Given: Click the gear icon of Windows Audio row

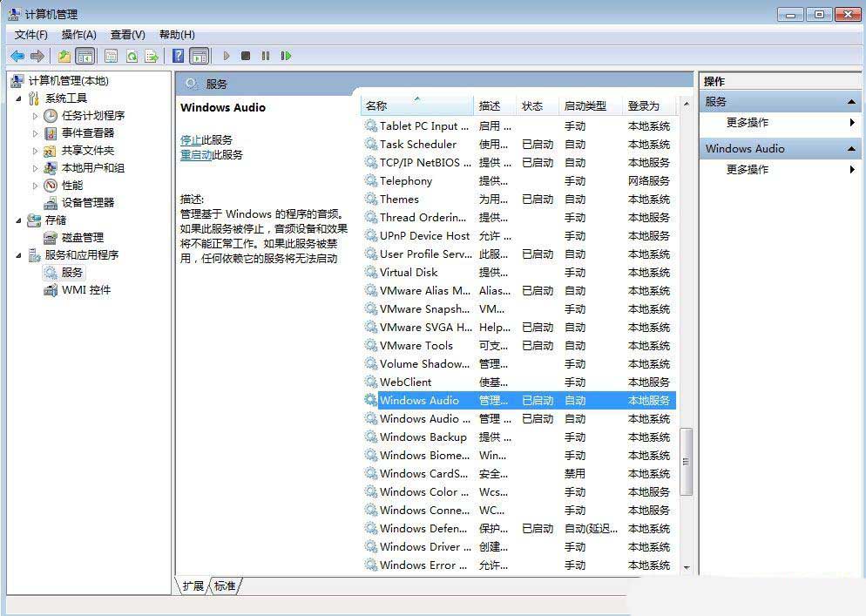Looking at the screenshot, I should [x=370, y=400].
